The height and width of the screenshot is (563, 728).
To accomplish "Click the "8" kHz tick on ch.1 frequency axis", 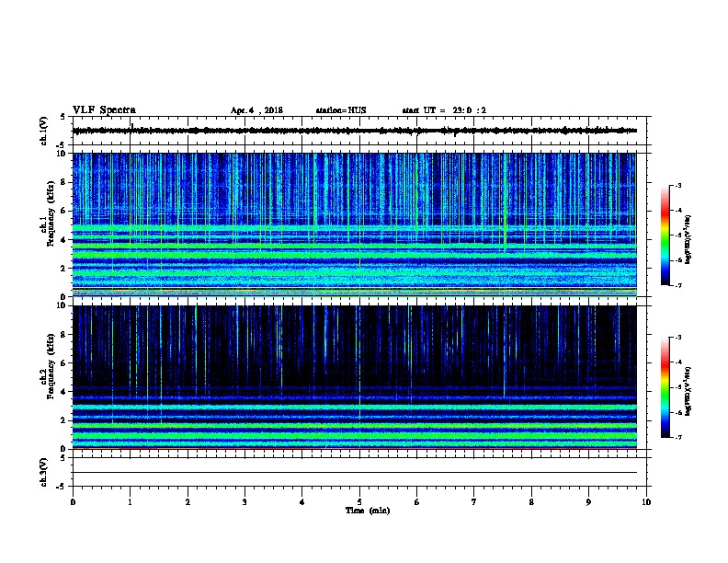I will [x=63, y=182].
